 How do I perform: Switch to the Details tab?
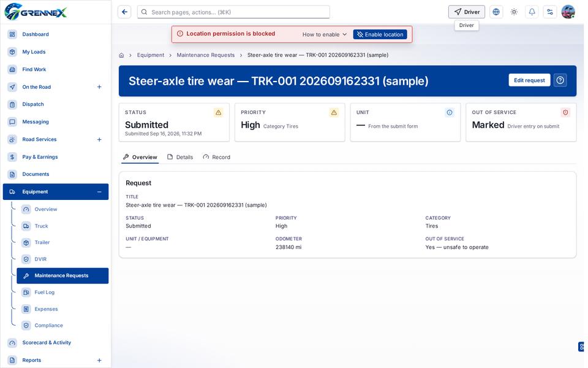pos(180,157)
